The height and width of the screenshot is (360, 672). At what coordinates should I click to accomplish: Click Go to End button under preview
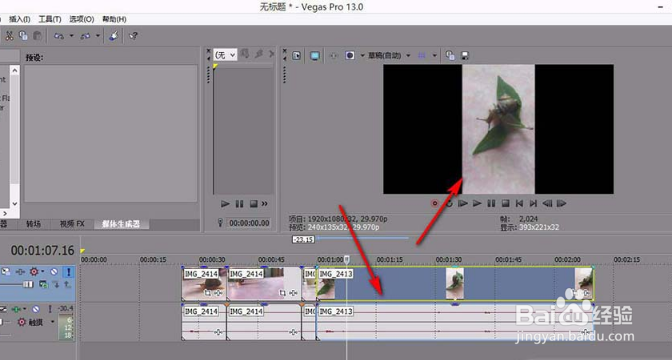pyautogui.click(x=533, y=203)
